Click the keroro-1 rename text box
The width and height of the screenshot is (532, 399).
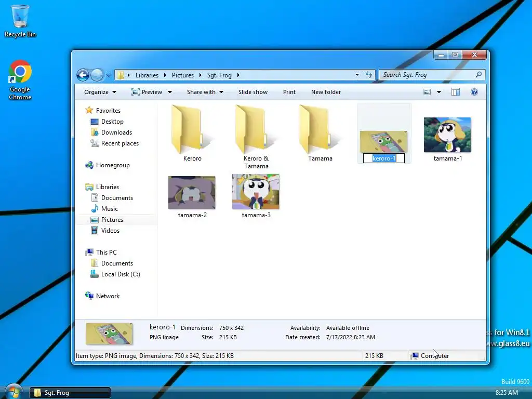pyautogui.click(x=384, y=158)
